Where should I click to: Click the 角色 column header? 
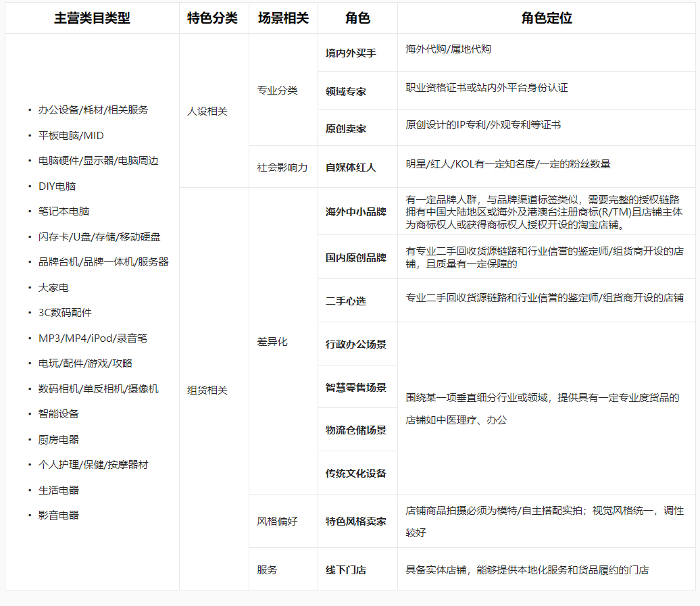click(x=357, y=18)
